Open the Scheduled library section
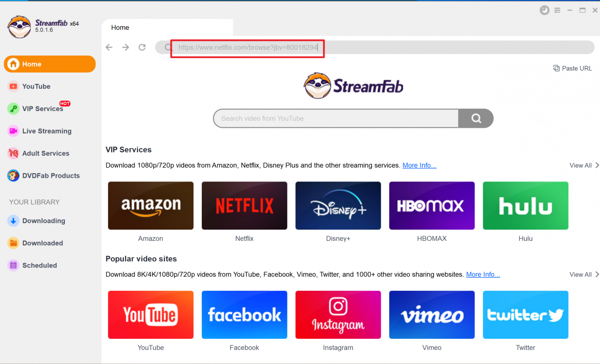Image resolution: width=600 pixels, height=364 pixels. click(x=50, y=266)
